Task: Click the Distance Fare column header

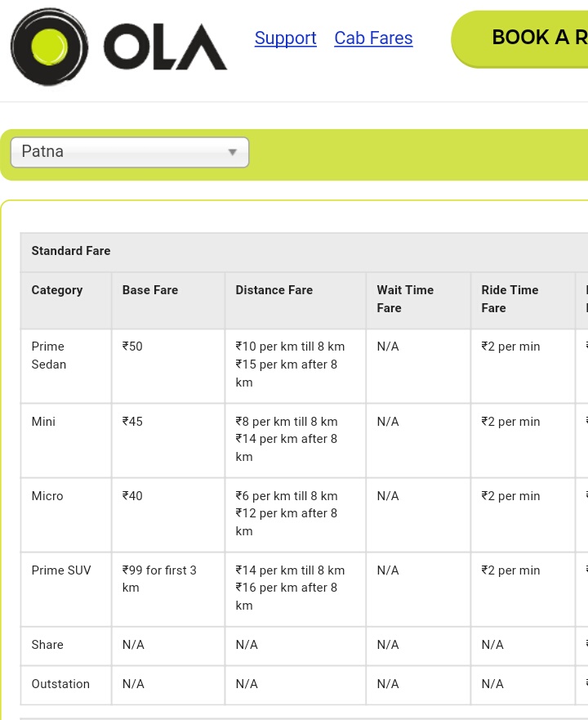Action: click(x=274, y=290)
